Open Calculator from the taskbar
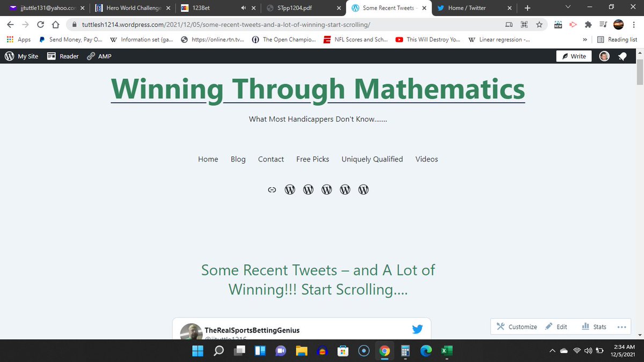 point(405,351)
